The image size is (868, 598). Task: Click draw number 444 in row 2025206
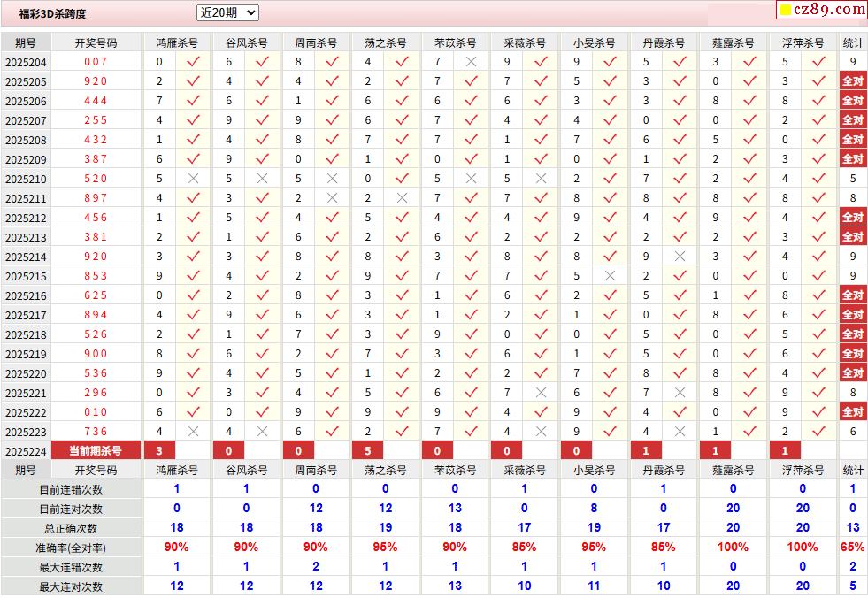[96, 101]
